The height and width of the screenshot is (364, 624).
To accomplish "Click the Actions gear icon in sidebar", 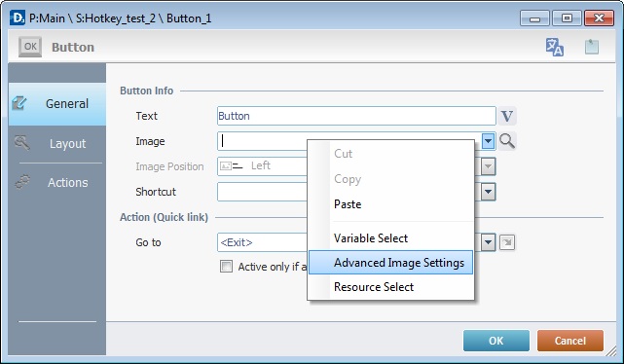I will coord(22,182).
